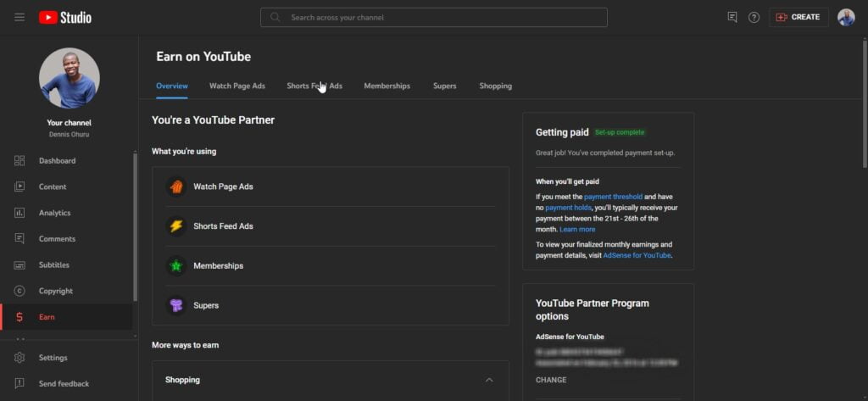
Task: Select Analytics label in sidebar
Action: tap(55, 213)
